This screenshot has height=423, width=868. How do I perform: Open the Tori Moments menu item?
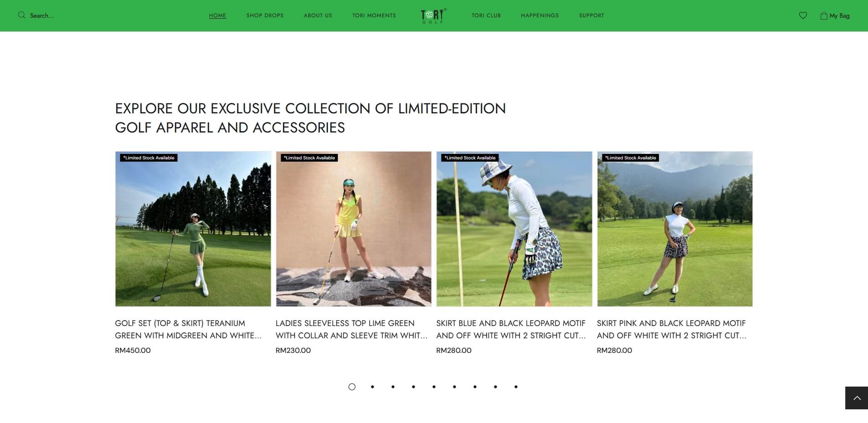(374, 15)
